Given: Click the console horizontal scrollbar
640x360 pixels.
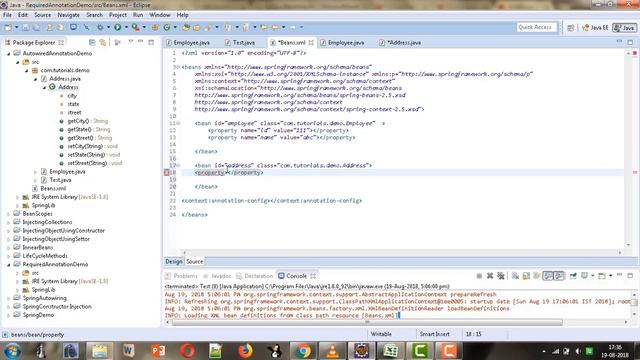Looking at the screenshot, I should (367, 322).
